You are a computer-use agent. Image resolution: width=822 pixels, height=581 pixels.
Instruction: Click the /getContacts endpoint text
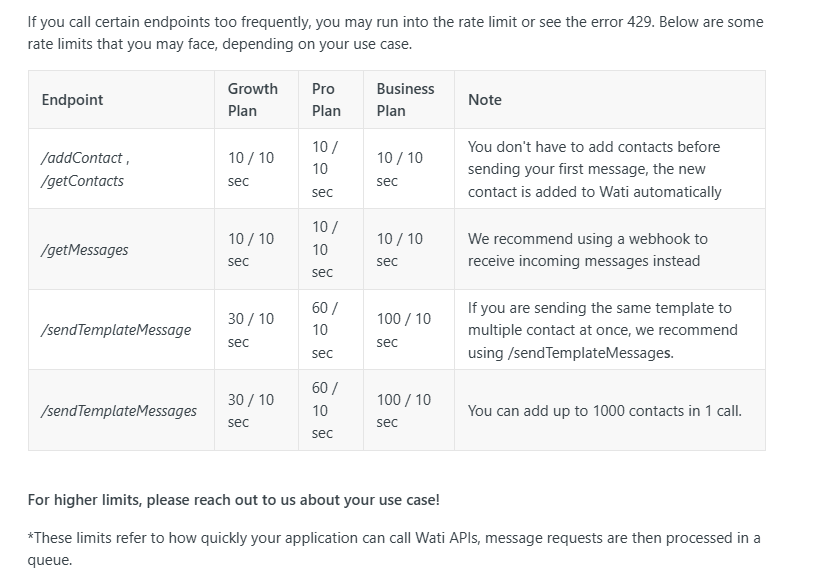82,181
